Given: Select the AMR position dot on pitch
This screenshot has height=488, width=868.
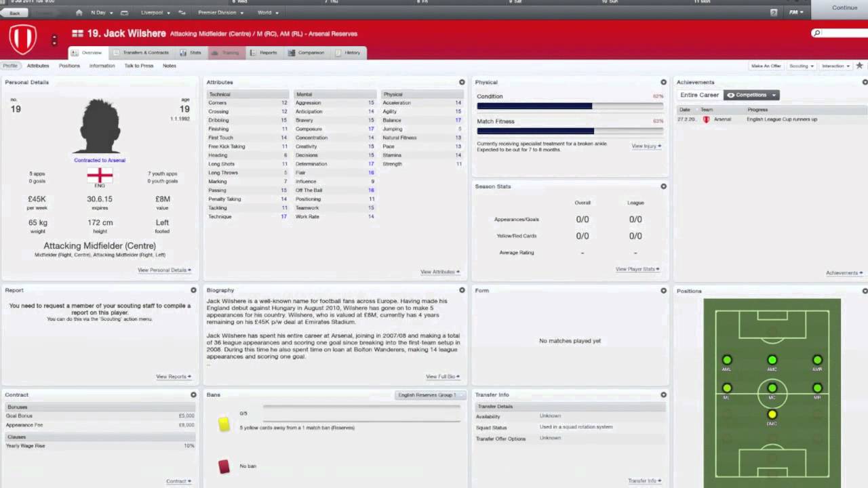Looking at the screenshot, I should click(x=817, y=360).
